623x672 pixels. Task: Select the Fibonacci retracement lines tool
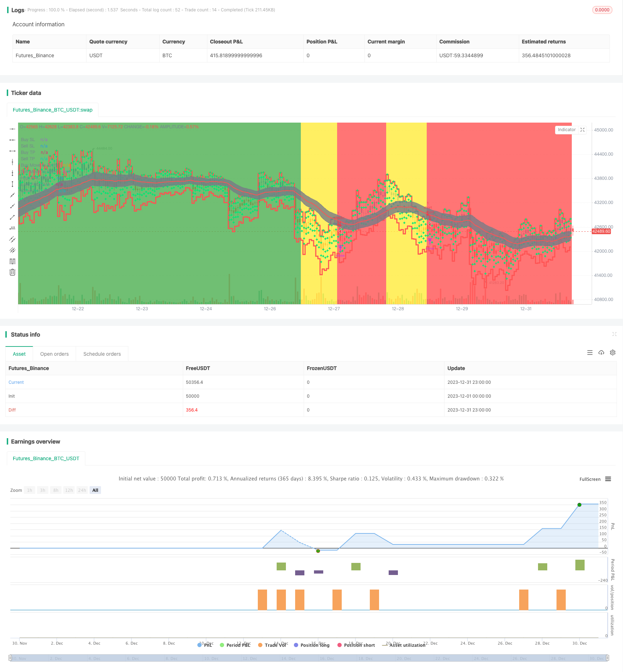12,261
